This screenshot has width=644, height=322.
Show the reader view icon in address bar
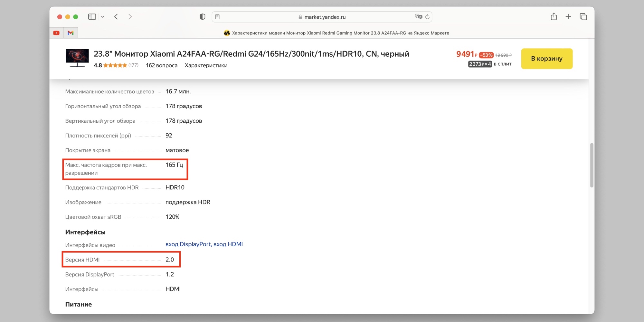218,17
